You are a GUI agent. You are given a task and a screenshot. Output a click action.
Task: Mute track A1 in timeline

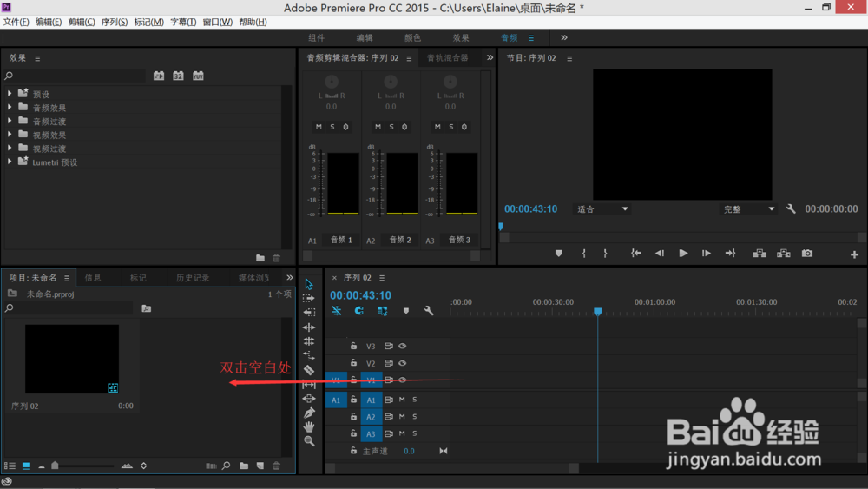tap(402, 400)
